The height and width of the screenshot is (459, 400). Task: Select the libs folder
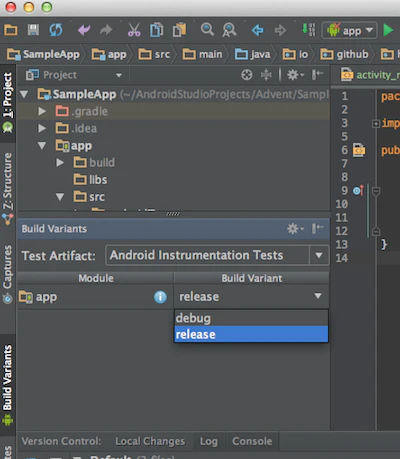[90, 180]
